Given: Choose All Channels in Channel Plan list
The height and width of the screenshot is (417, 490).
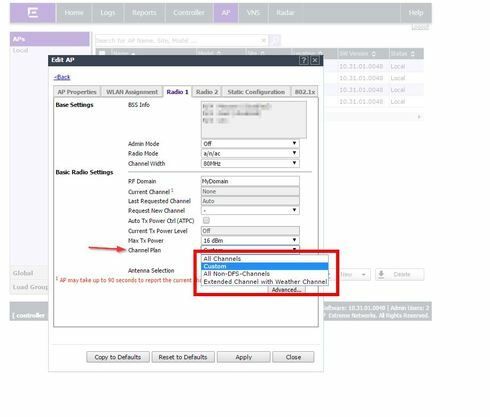Looking at the screenshot, I should tap(265, 259).
